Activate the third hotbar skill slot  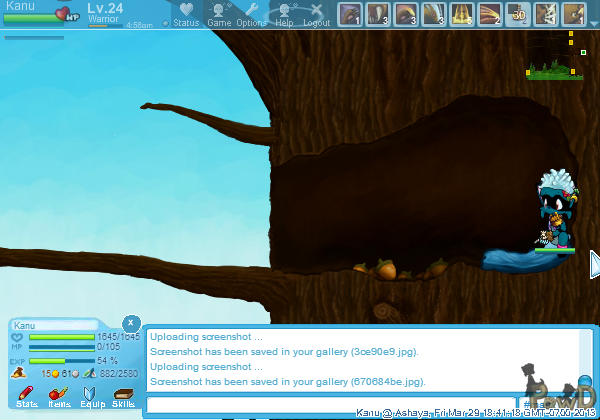406,14
